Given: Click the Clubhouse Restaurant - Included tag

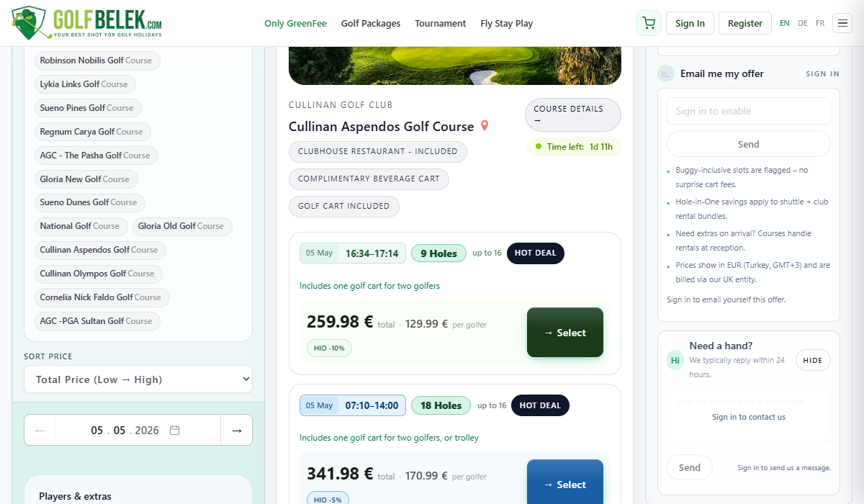Looking at the screenshot, I should (378, 151).
